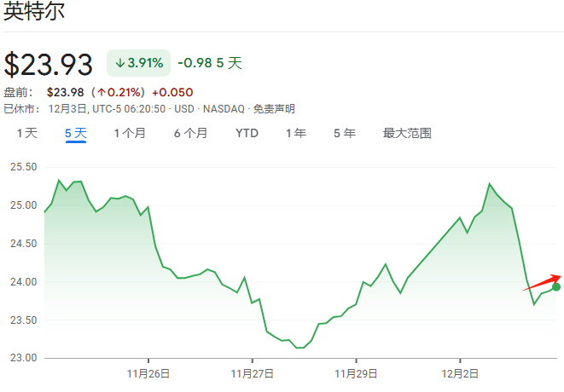Switch to the 1天 time range
The image size is (564, 392).
tap(27, 133)
